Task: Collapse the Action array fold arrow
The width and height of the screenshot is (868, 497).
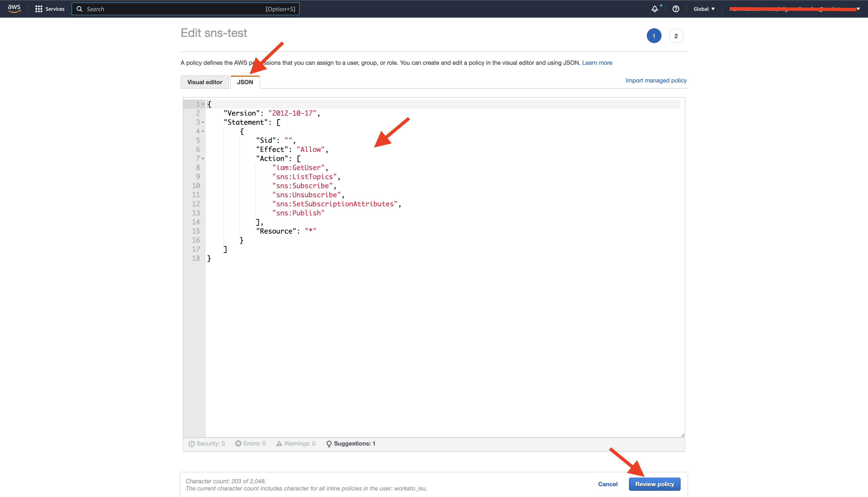Action: (x=203, y=159)
